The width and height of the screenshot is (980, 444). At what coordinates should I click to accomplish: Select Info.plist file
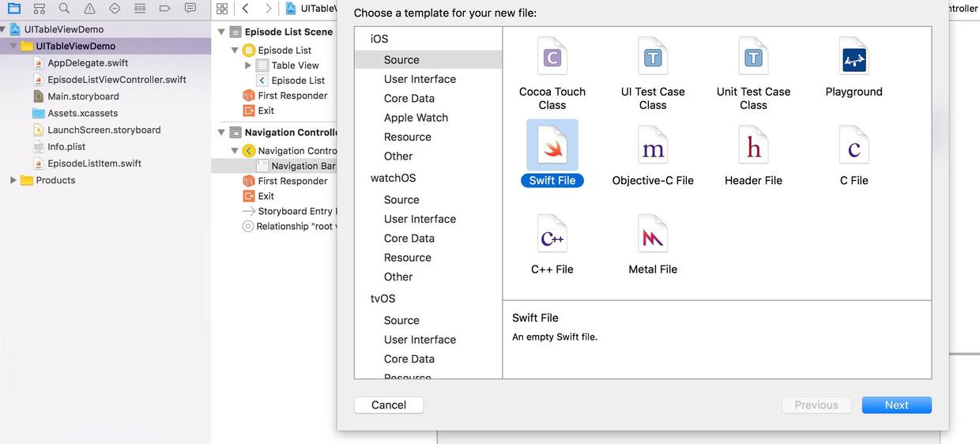coord(66,146)
